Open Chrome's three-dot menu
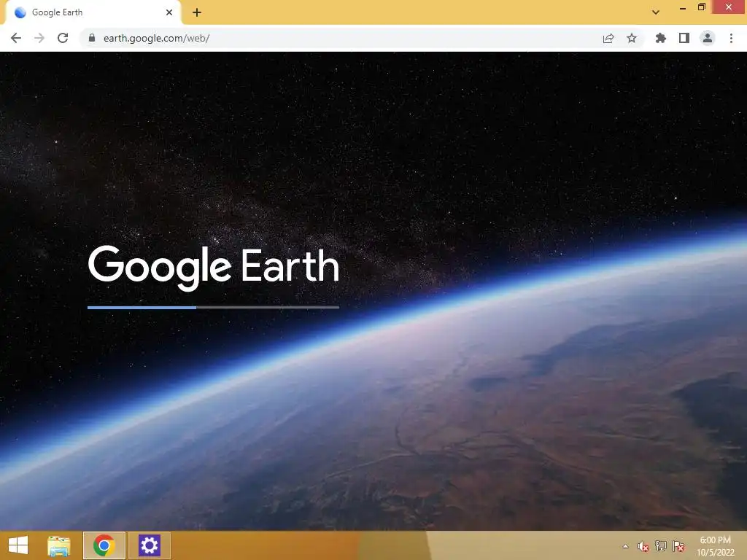The image size is (747, 560). tap(731, 38)
